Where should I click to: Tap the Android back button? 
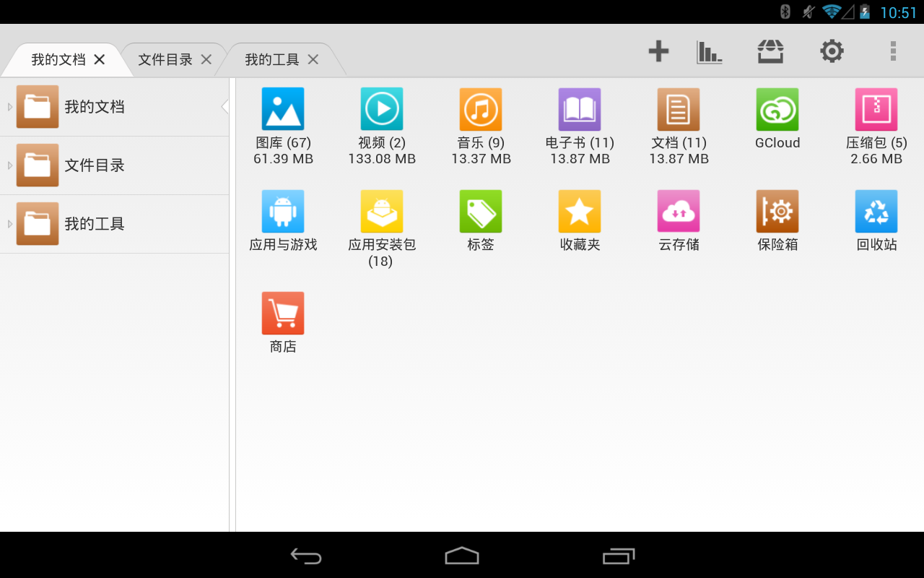pos(306,556)
